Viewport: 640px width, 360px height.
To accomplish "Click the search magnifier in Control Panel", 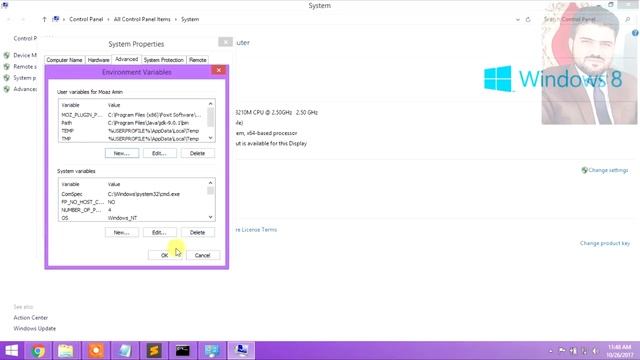I will (628, 19).
